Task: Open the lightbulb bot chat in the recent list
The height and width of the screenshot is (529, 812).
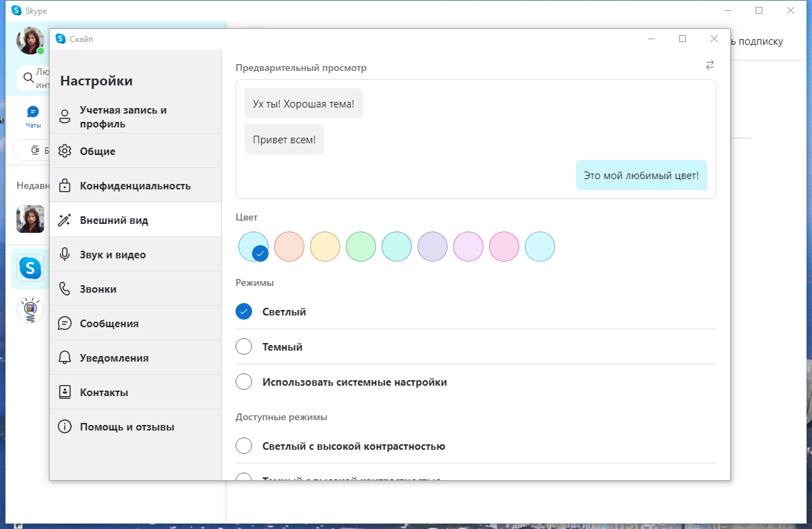Action: tap(30, 310)
